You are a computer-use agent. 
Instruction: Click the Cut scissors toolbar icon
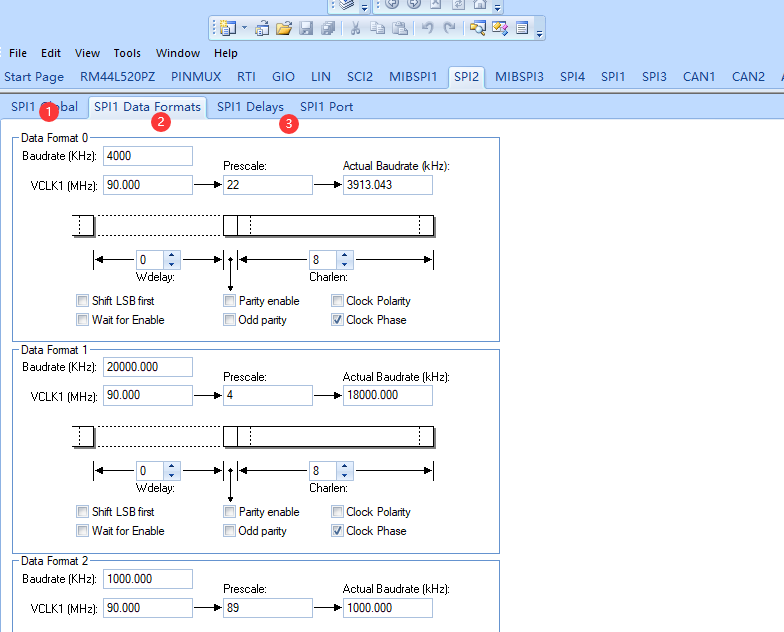[354, 28]
